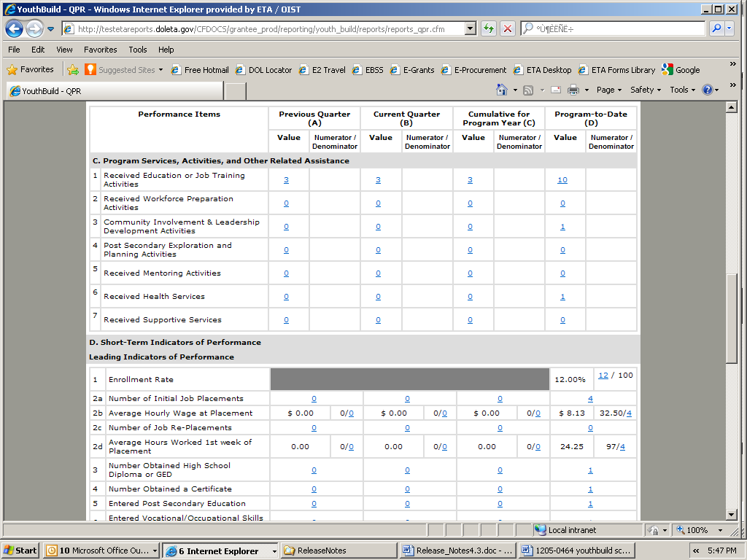Click the Stop loading icon

pyautogui.click(x=507, y=29)
